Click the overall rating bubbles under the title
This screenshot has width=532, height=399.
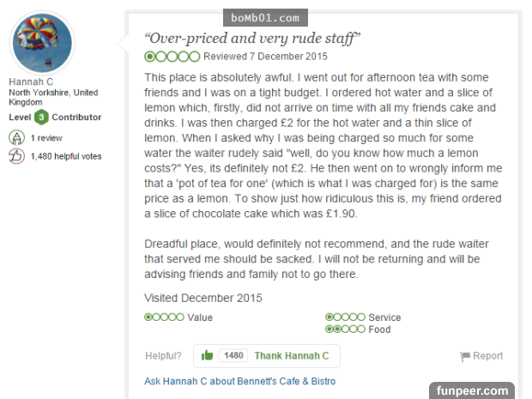172,57
